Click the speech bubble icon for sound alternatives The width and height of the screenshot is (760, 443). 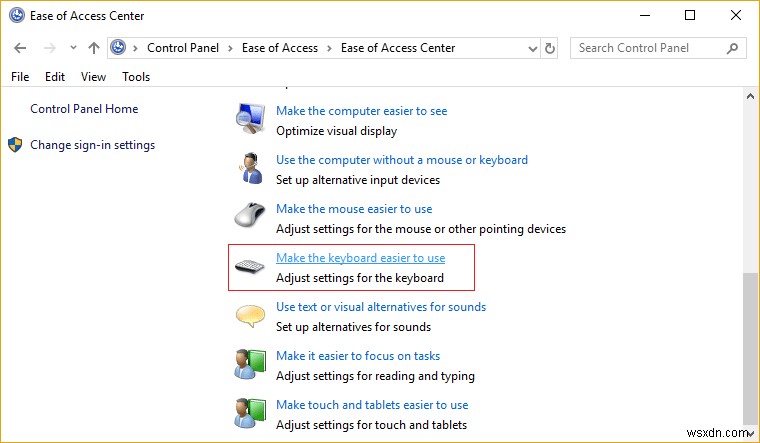click(x=250, y=316)
